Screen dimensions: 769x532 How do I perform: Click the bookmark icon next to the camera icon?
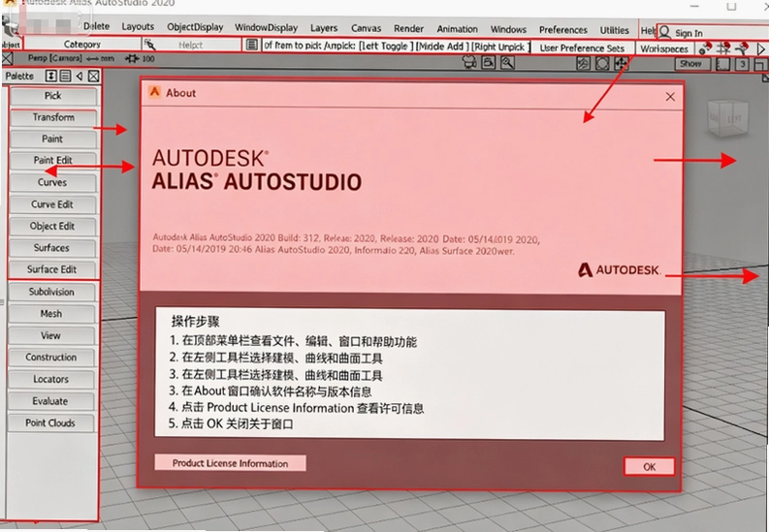pyautogui.click(x=489, y=63)
